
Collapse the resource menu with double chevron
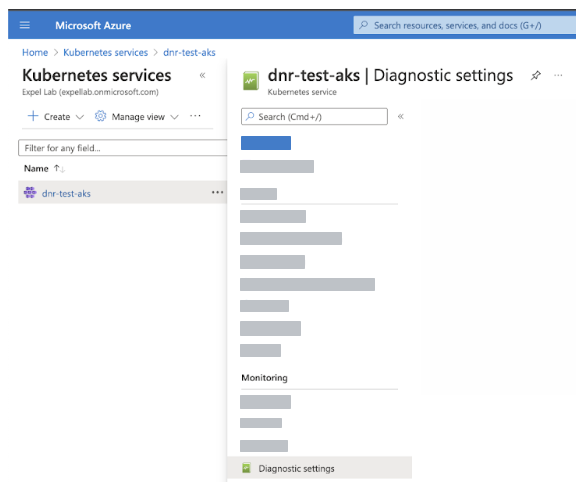401,116
